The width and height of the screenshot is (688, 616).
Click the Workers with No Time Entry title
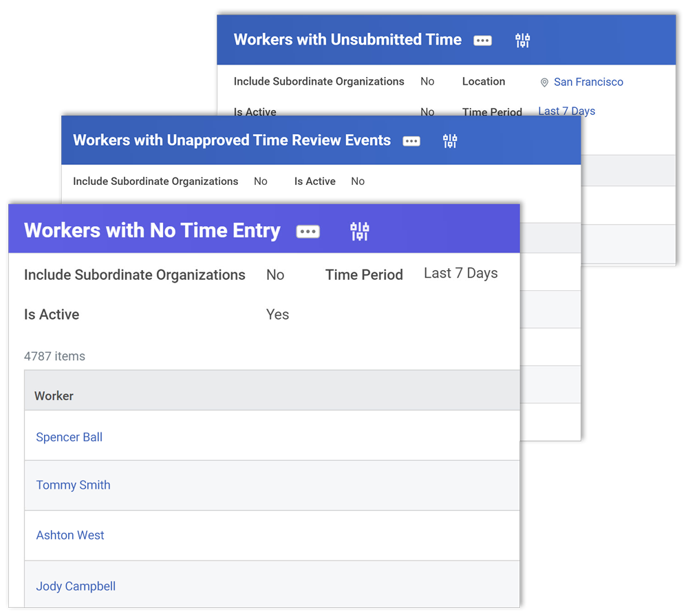(152, 230)
